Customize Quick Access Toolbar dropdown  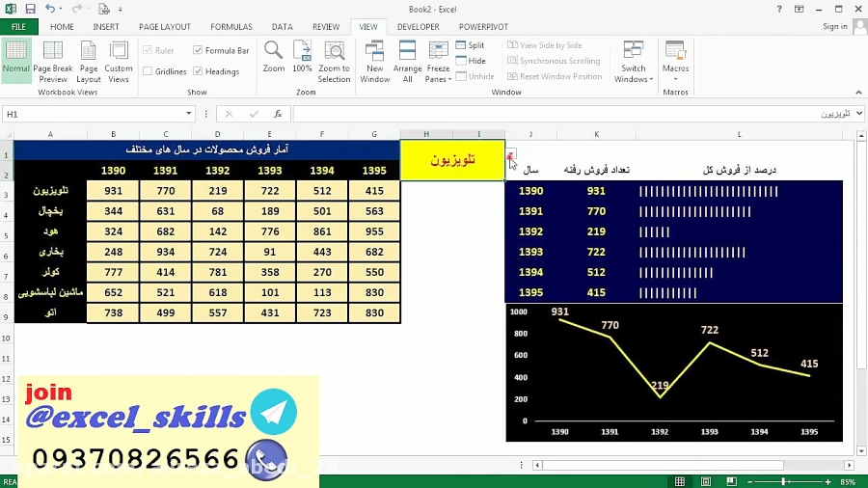coord(121,10)
